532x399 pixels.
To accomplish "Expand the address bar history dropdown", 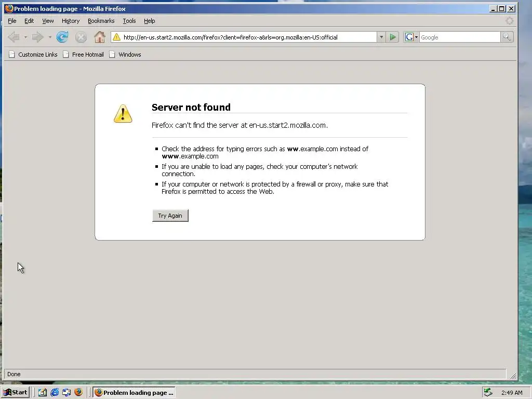I will point(381,37).
